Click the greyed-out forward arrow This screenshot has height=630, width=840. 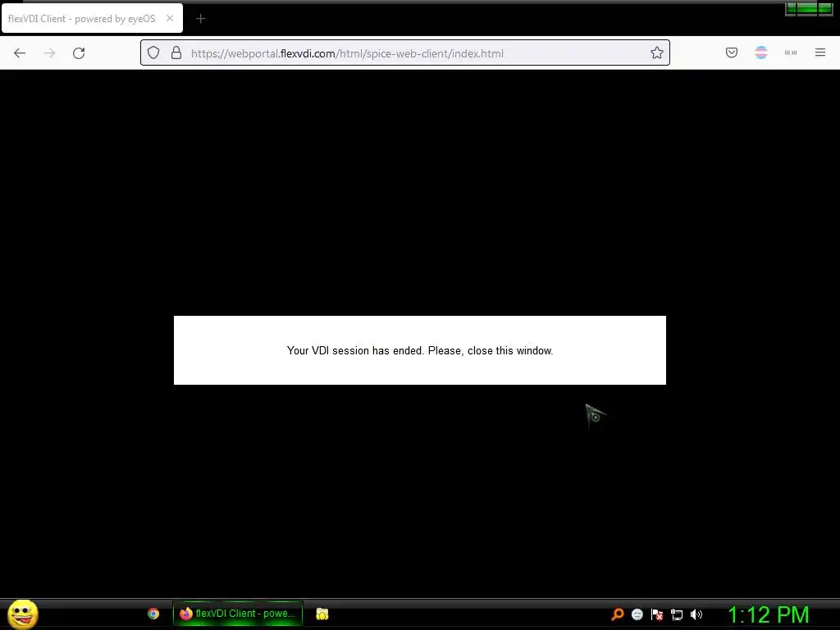point(49,53)
